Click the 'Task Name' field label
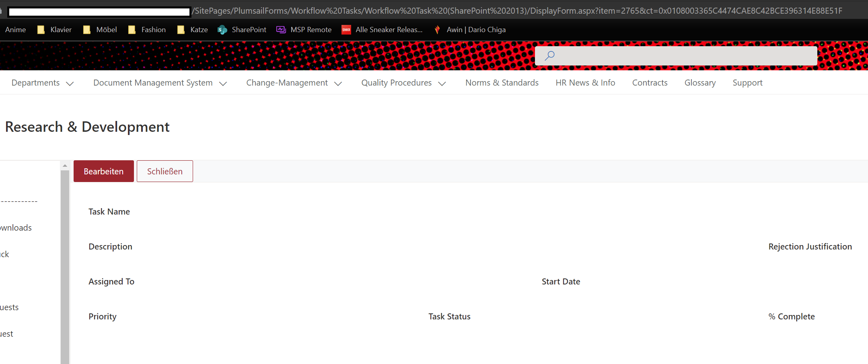This screenshot has height=364, width=868. tap(109, 212)
